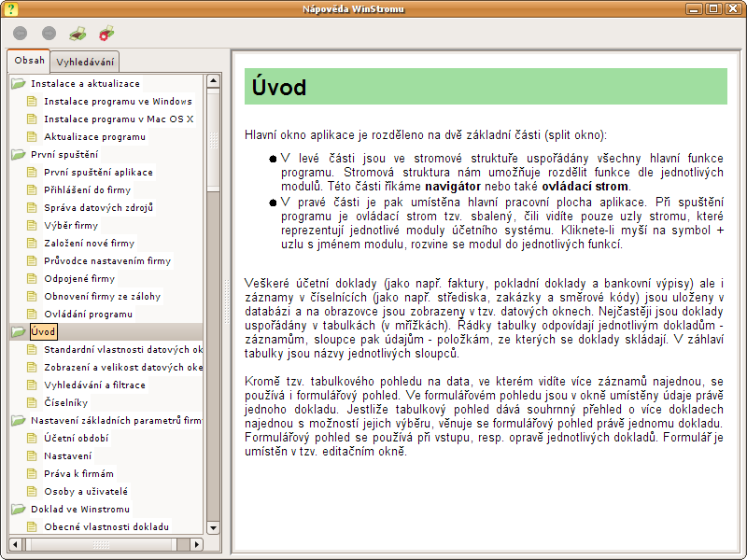
Task: Open the 'Standardní vlastnosti datových ok…' topic
Action: 123,349
